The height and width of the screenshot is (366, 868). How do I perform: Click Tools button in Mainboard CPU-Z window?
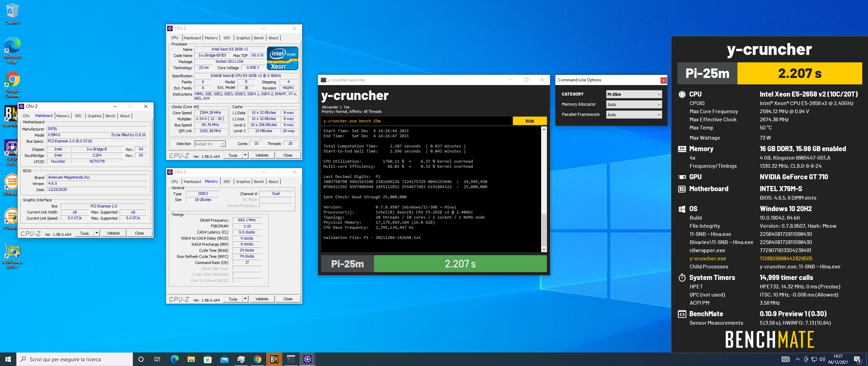[x=84, y=233]
